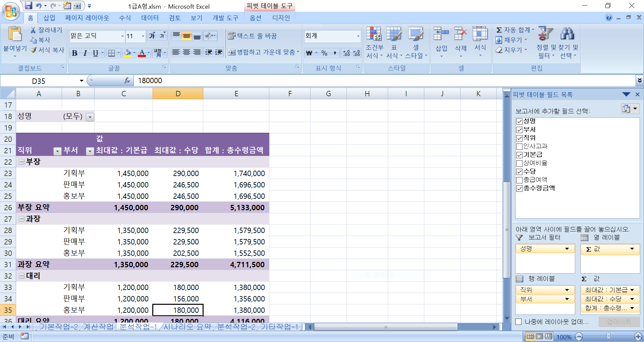Viewport: 644px width, 342px height.
Task: Click the Cut scissors icon
Action: (x=33, y=30)
